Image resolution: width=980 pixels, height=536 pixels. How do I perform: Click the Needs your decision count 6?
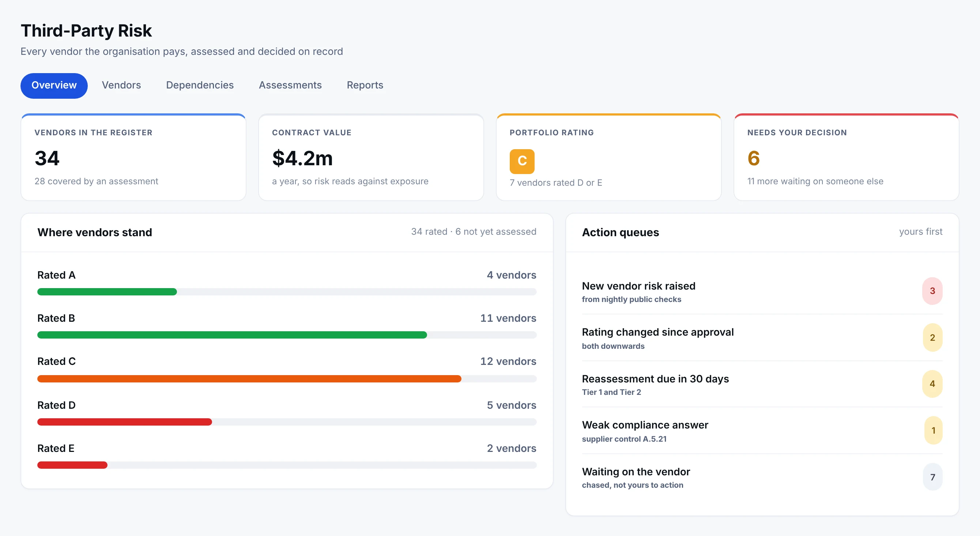(753, 158)
